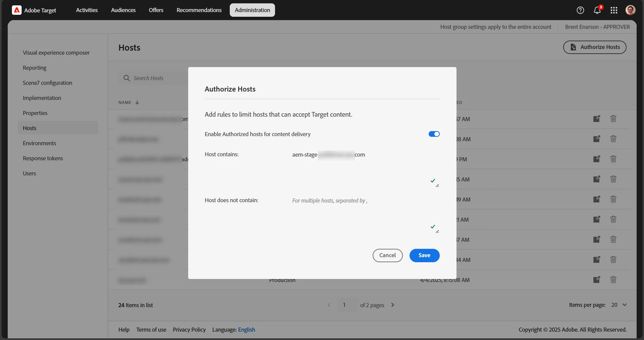Screen dimensions: 644x340
Task: Open the Help question mark icon
Action: pos(580,10)
